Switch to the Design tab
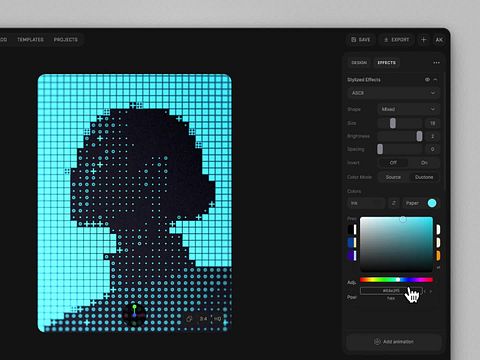The width and height of the screenshot is (480, 360). (x=359, y=63)
